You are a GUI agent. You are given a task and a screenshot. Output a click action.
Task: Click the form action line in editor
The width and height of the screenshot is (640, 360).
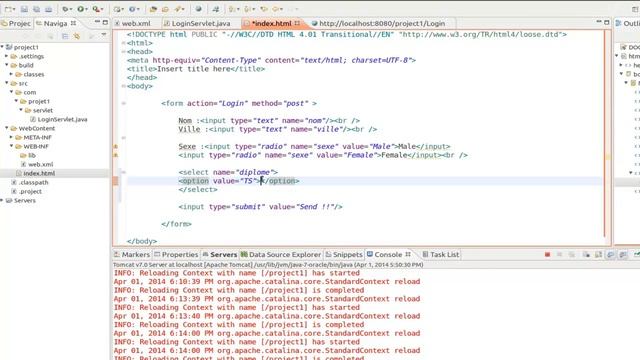click(239, 103)
